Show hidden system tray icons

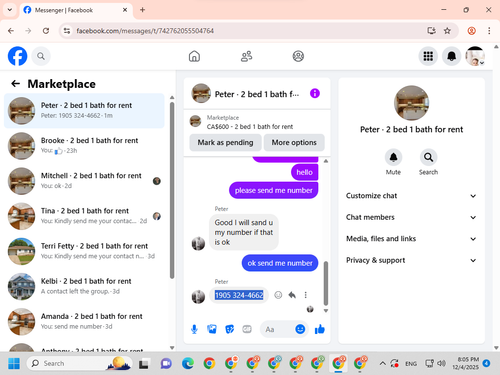(x=383, y=363)
